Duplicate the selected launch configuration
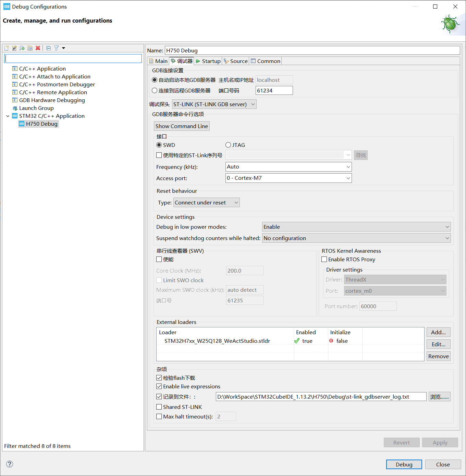 click(x=30, y=48)
